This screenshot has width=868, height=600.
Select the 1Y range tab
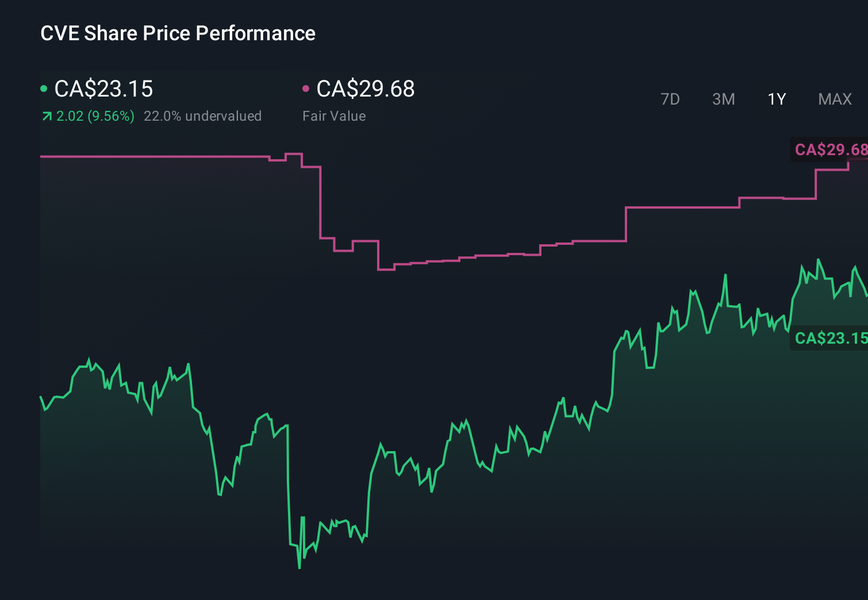pos(776,99)
